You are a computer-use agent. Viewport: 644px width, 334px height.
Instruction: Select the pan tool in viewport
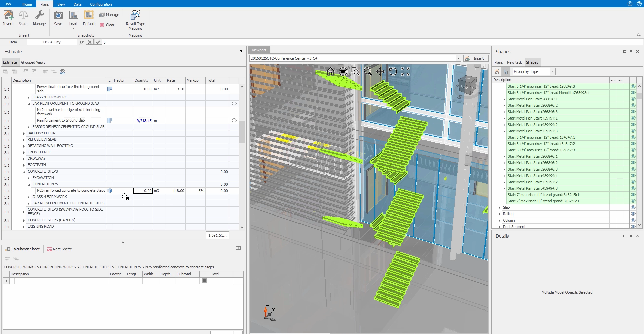click(x=380, y=71)
